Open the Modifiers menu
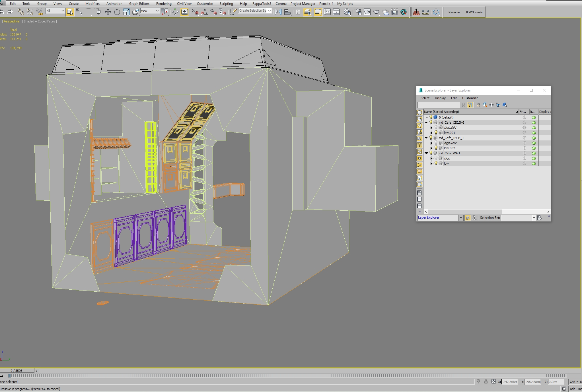The width and height of the screenshot is (582, 392). point(92,4)
